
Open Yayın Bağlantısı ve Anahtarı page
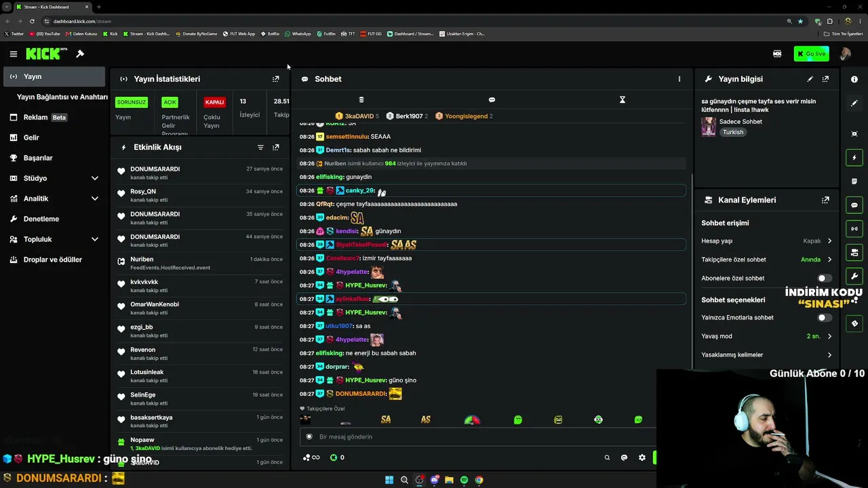point(62,97)
